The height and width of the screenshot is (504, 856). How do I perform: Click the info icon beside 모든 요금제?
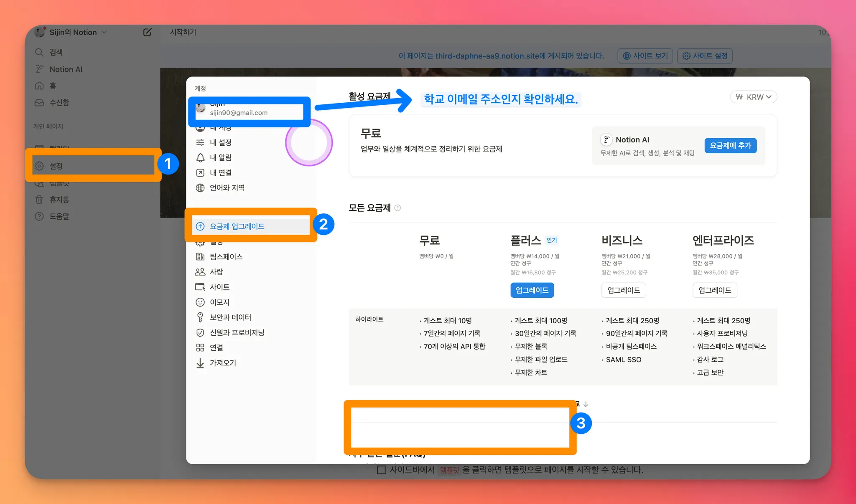coord(397,208)
